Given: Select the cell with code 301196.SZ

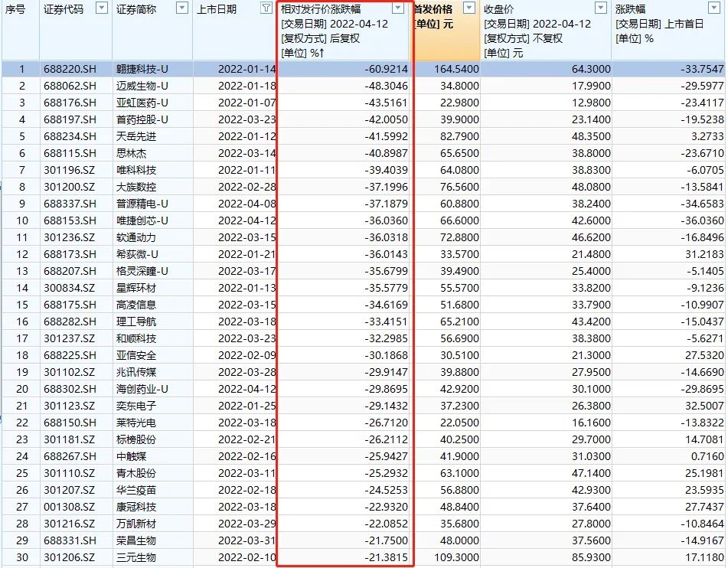Looking at the screenshot, I should [69, 170].
